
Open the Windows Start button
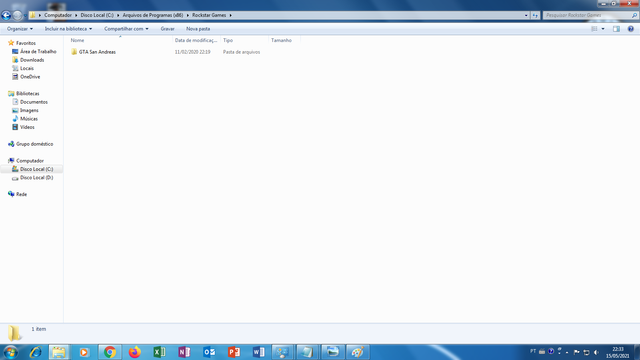click(x=10, y=352)
